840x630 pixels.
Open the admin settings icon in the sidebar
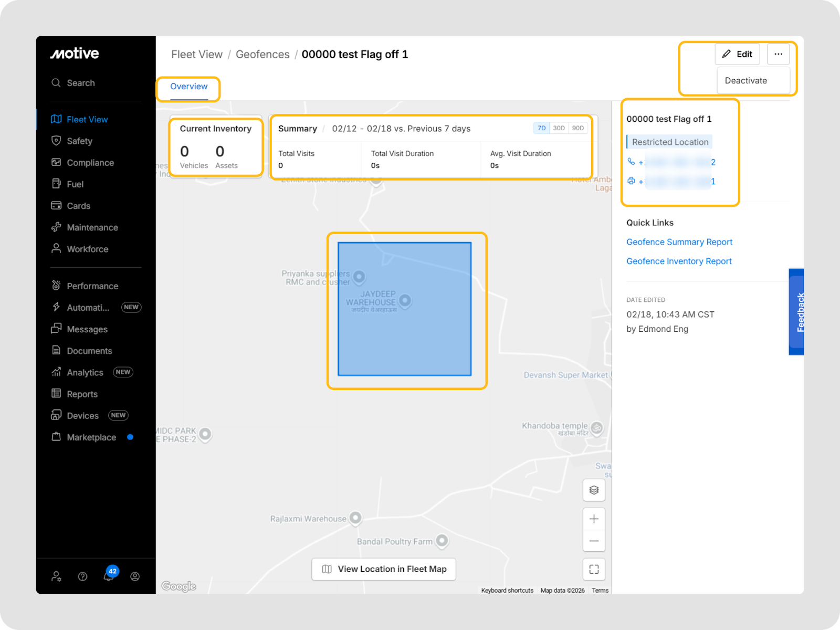point(56,576)
